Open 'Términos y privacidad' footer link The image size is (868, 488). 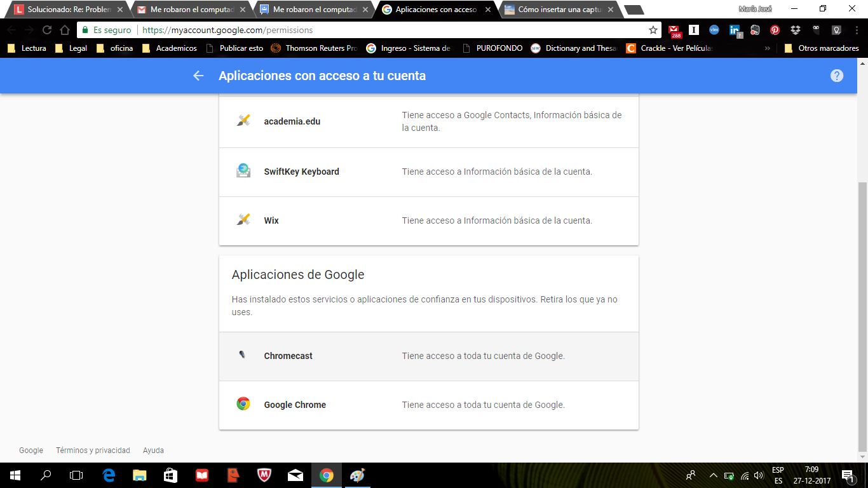pyautogui.click(x=93, y=451)
